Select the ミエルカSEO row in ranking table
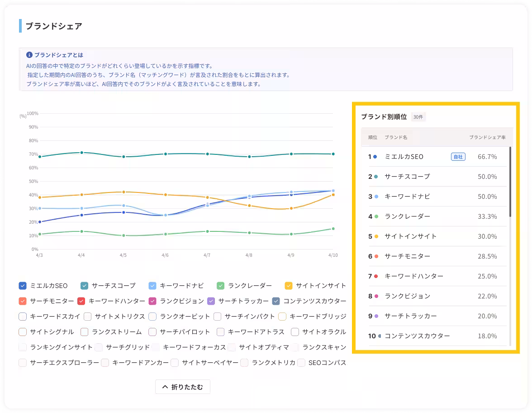The image size is (532, 413). 434,157
